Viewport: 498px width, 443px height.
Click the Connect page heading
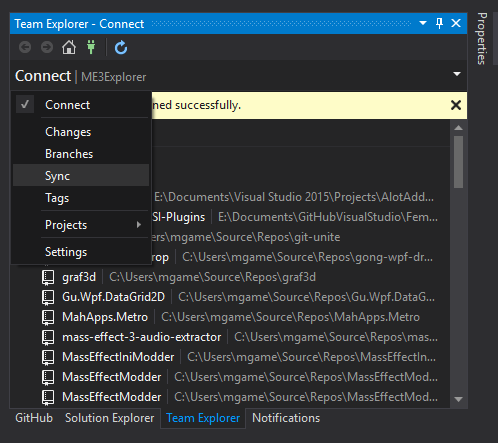click(43, 76)
